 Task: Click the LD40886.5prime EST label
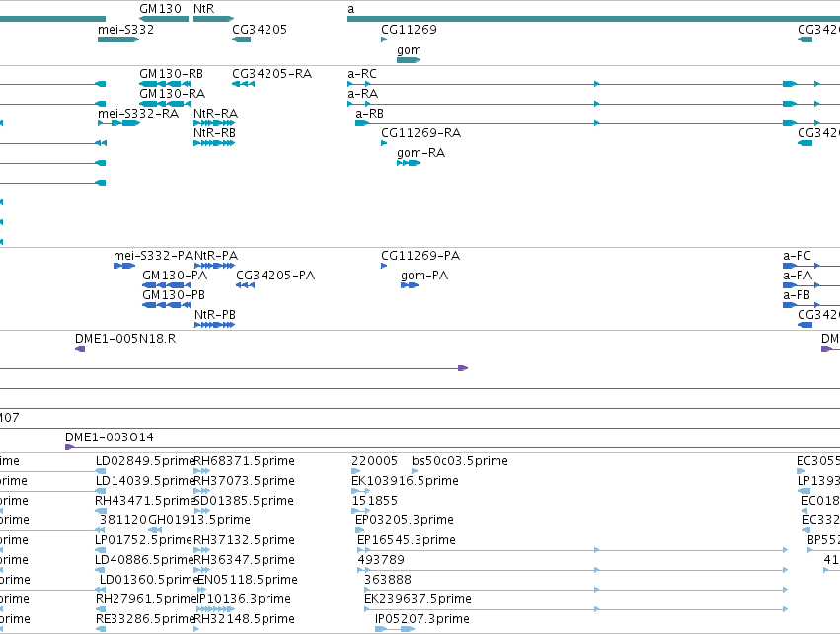[144, 560]
